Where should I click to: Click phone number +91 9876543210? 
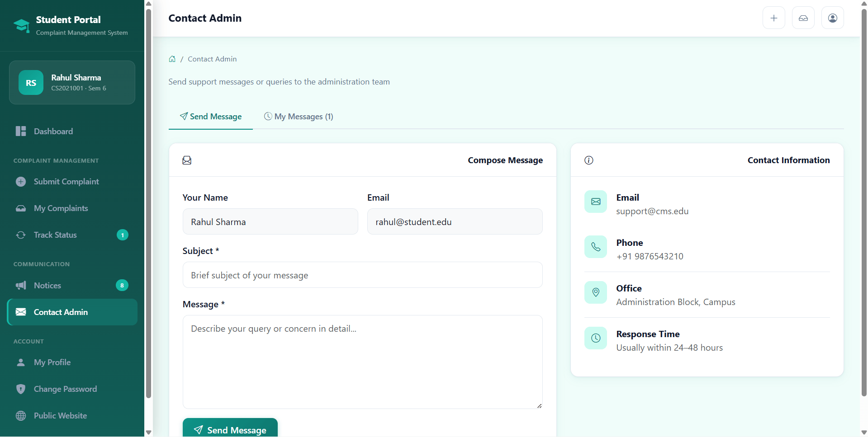[650, 257]
